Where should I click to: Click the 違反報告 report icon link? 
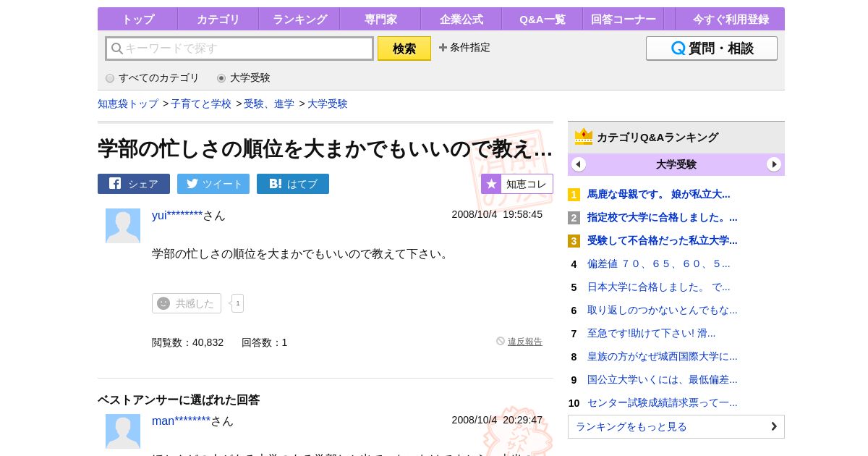click(519, 342)
